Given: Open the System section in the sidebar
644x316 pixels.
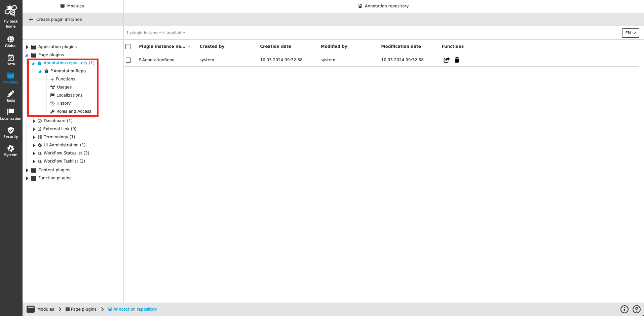Looking at the screenshot, I should point(10,150).
